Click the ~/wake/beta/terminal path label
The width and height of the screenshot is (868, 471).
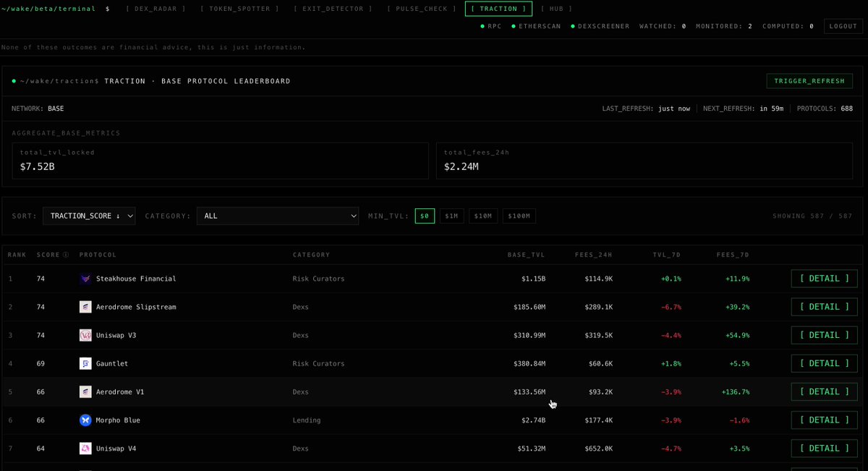tap(48, 9)
